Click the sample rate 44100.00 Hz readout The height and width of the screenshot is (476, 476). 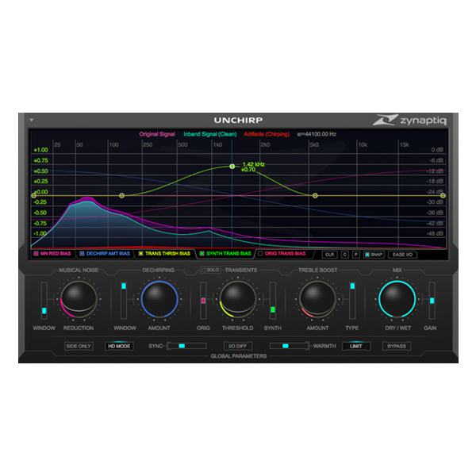(x=317, y=134)
